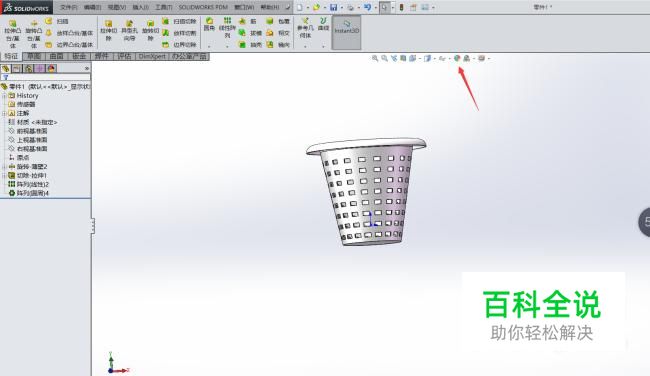Open the Insert (插入) menu
Viewport: 650px width, 376px height.
pyautogui.click(x=141, y=7)
